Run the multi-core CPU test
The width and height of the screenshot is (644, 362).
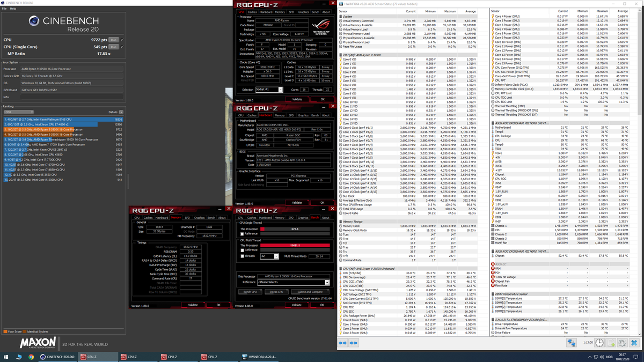click(x=113, y=40)
